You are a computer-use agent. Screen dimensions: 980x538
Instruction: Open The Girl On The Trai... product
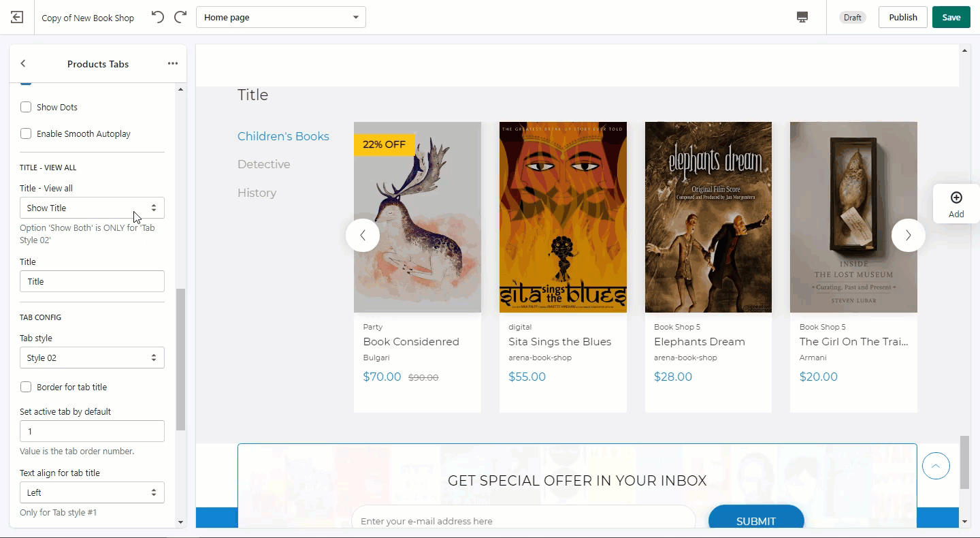click(x=854, y=342)
